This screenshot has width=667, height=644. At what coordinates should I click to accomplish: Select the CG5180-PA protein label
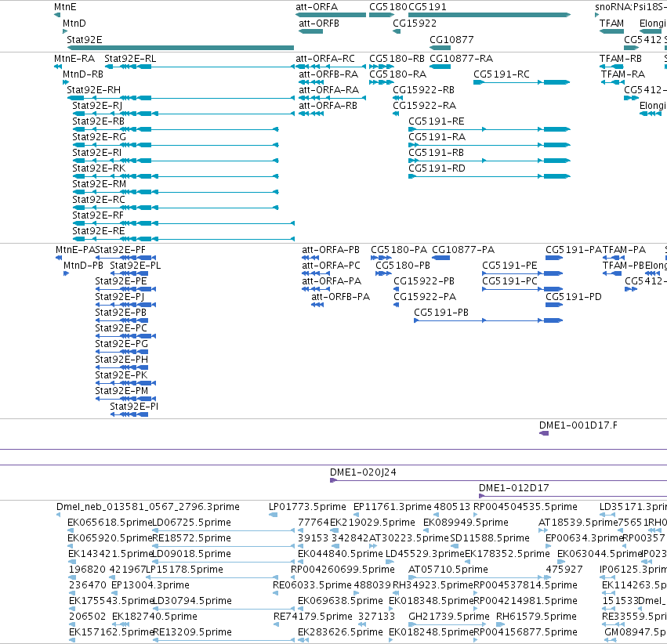tap(399, 249)
